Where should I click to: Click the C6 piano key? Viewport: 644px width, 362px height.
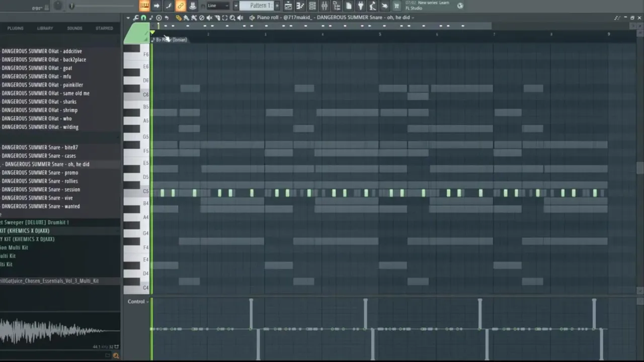137,95
